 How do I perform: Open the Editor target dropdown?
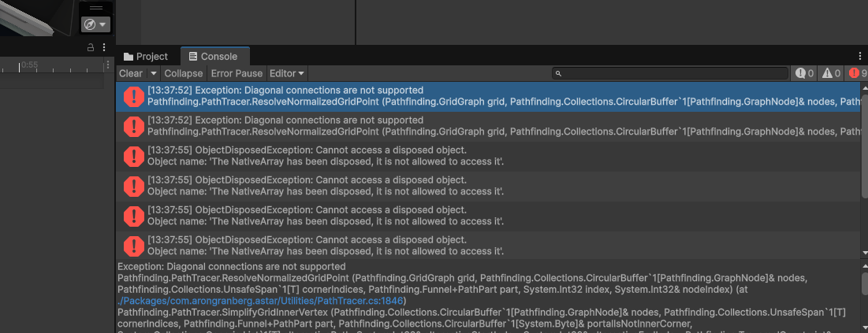coord(287,73)
